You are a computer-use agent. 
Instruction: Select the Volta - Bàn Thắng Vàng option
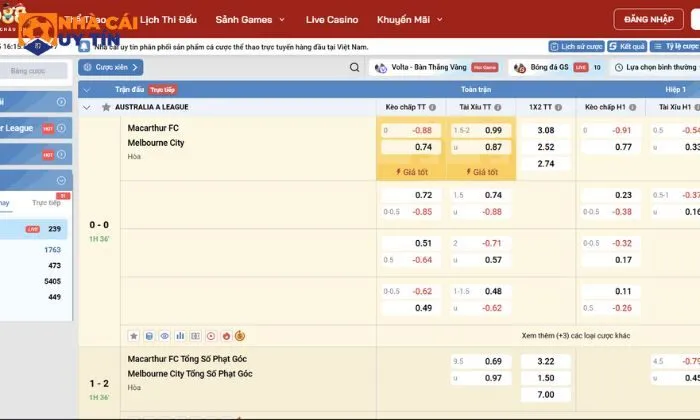click(436, 67)
